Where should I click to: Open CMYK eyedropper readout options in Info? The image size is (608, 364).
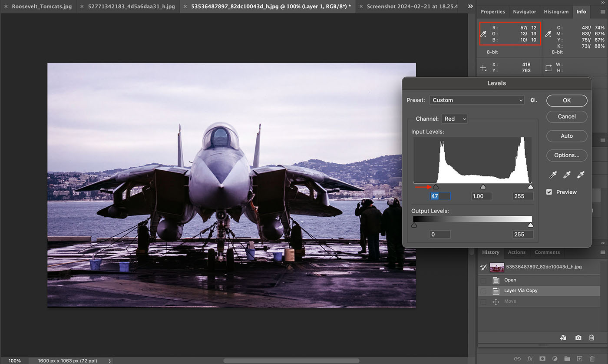click(x=548, y=34)
